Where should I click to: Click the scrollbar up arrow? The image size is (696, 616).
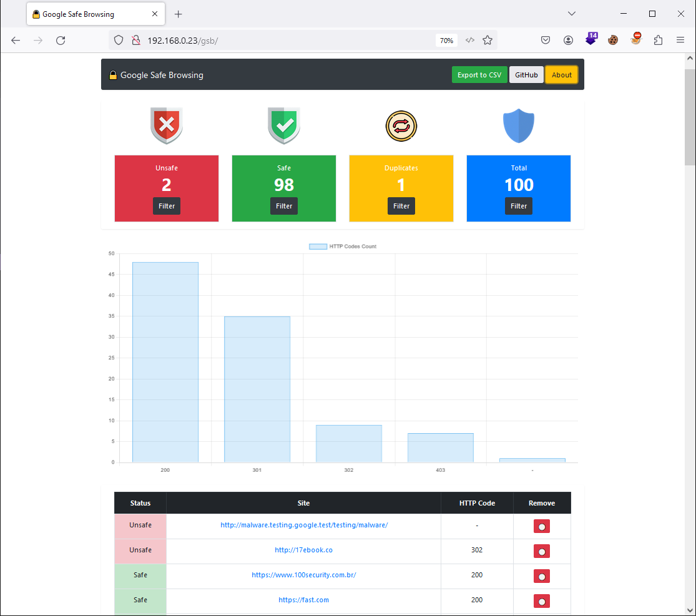tap(690, 58)
